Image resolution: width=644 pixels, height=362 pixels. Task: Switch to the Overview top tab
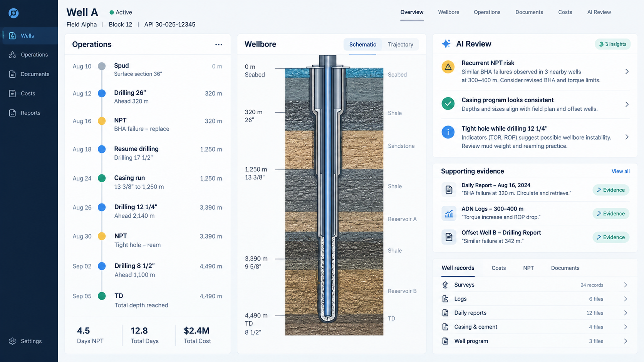click(x=412, y=12)
